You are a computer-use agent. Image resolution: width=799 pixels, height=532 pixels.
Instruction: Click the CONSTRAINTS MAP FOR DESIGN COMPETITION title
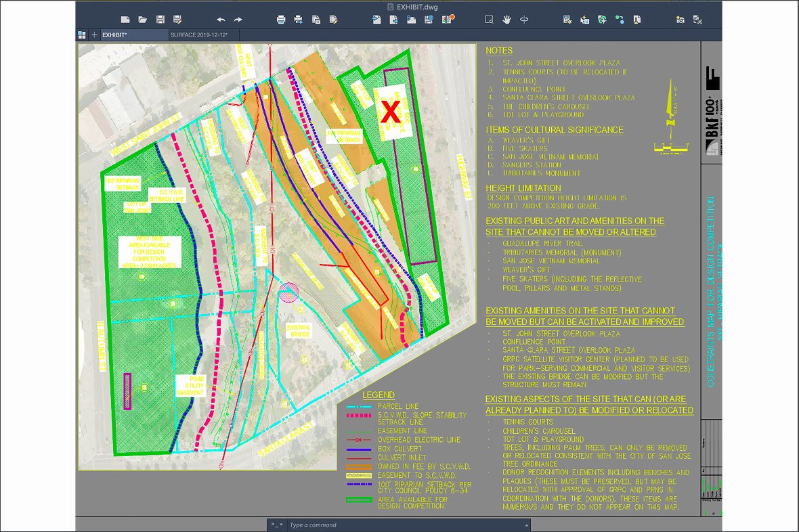(x=711, y=292)
